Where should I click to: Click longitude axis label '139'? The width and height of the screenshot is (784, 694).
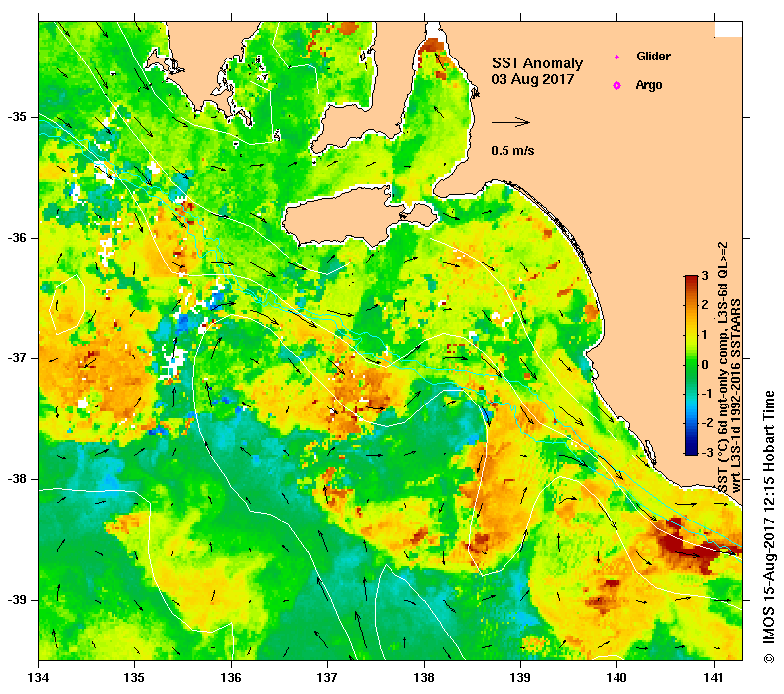[521, 678]
